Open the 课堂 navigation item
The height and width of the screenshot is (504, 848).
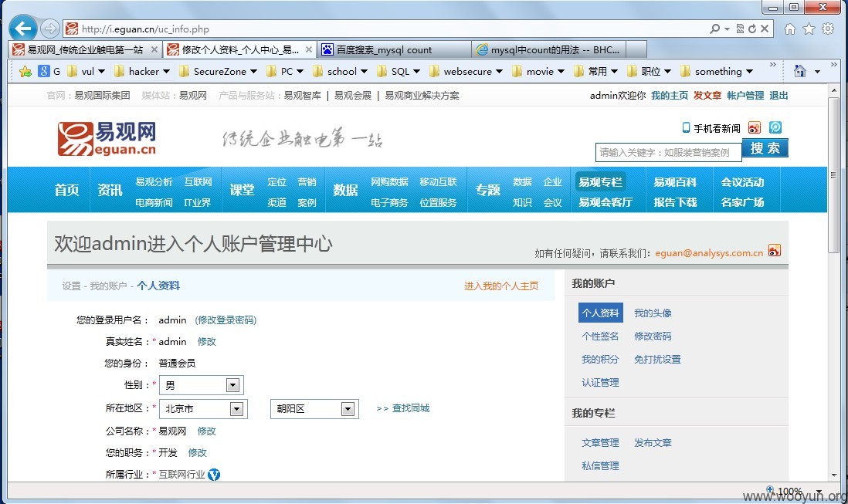coord(242,190)
